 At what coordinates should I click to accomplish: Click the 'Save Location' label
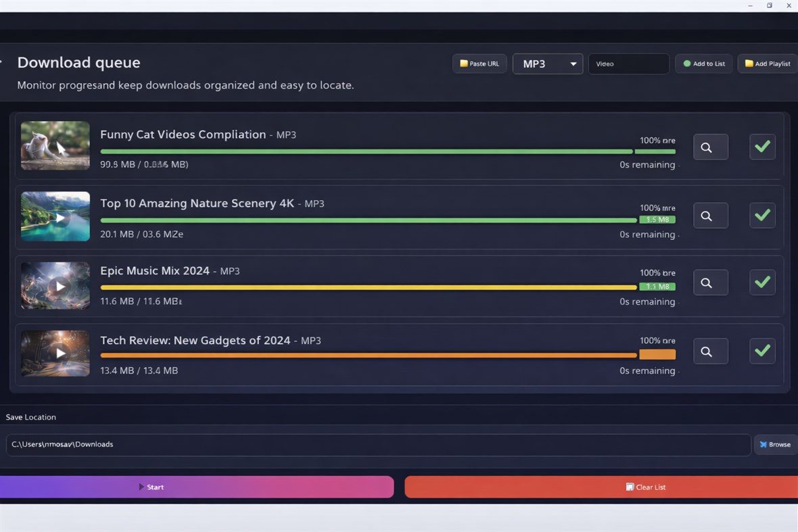point(31,417)
